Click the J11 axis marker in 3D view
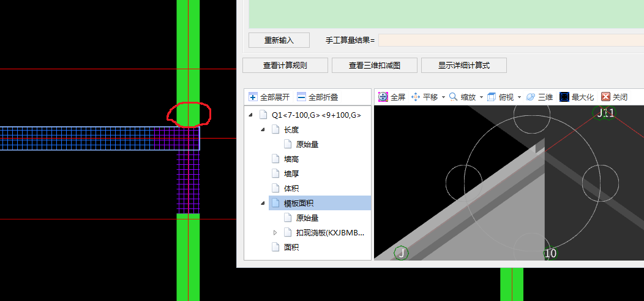The height and width of the screenshot is (301, 644). tap(605, 113)
